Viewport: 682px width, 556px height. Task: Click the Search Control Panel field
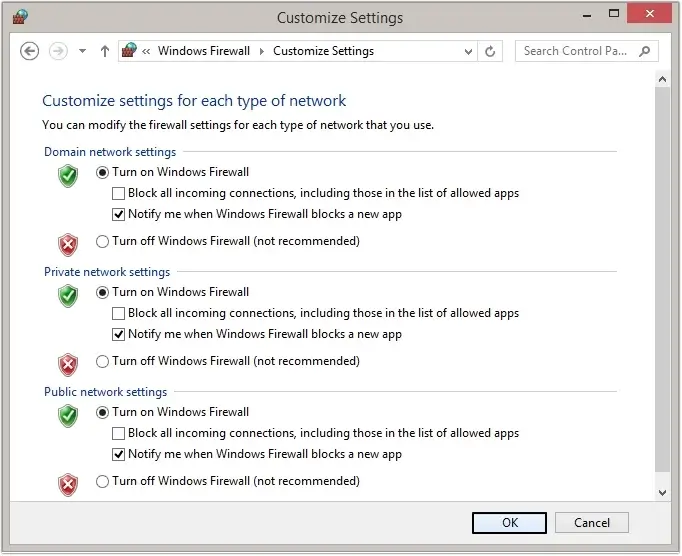[x=586, y=51]
